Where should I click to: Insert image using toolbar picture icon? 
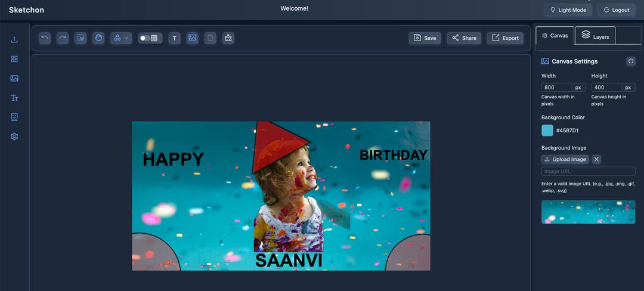[192, 38]
